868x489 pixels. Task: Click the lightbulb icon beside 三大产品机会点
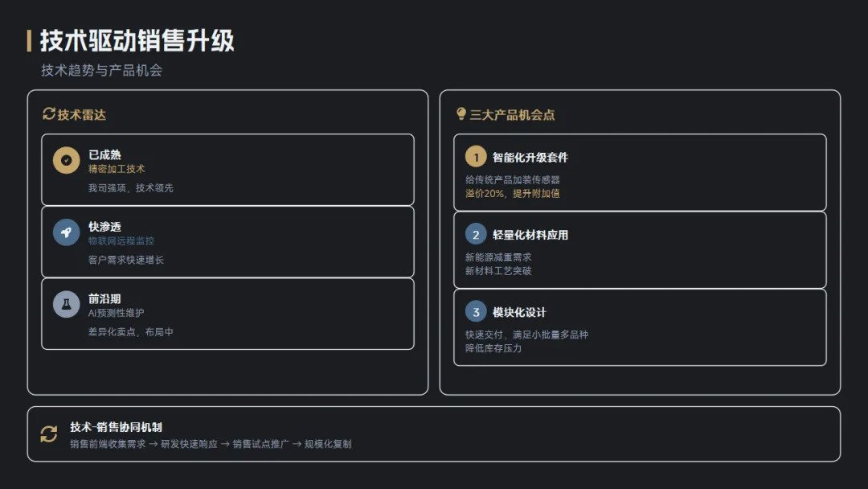pos(461,114)
